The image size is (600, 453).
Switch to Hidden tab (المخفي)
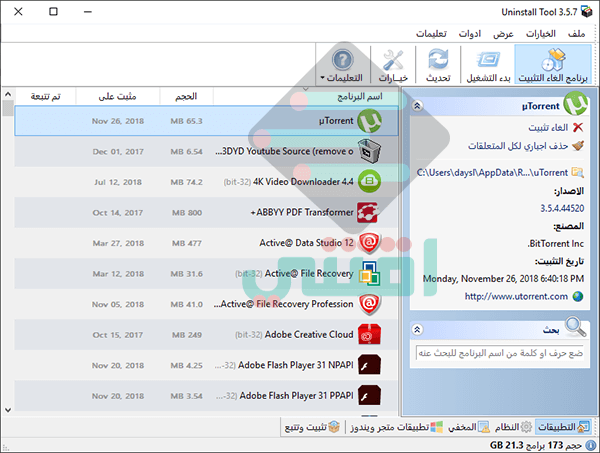469,427
